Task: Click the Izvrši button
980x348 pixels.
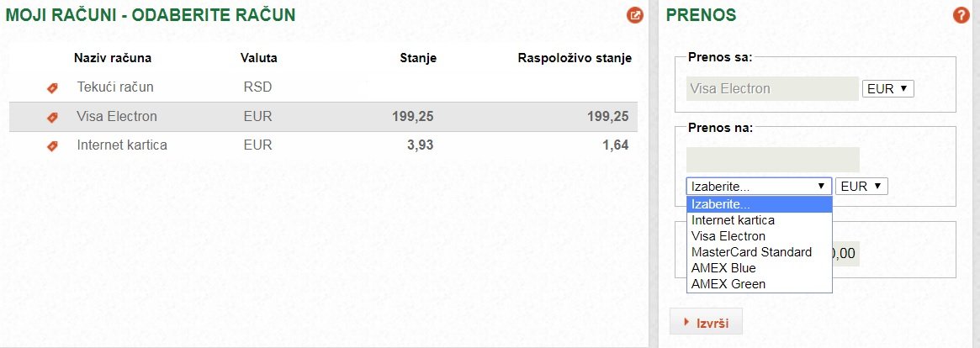Action: (706, 323)
